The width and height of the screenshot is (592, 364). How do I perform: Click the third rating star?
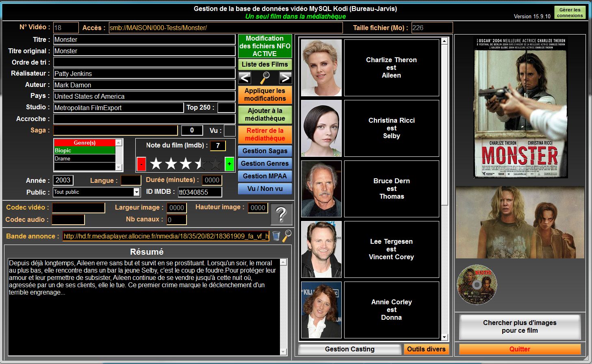(186, 164)
